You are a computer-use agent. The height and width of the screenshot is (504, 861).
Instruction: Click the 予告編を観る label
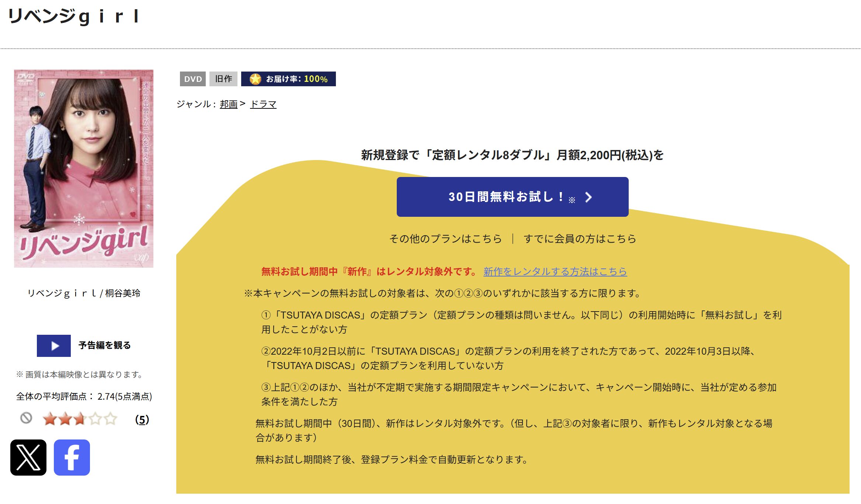click(x=105, y=345)
